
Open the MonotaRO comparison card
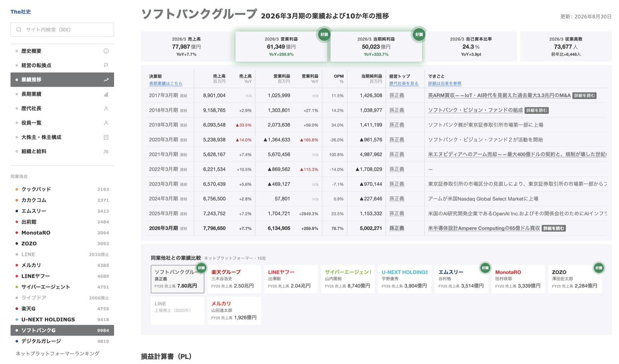pyautogui.click(x=518, y=279)
